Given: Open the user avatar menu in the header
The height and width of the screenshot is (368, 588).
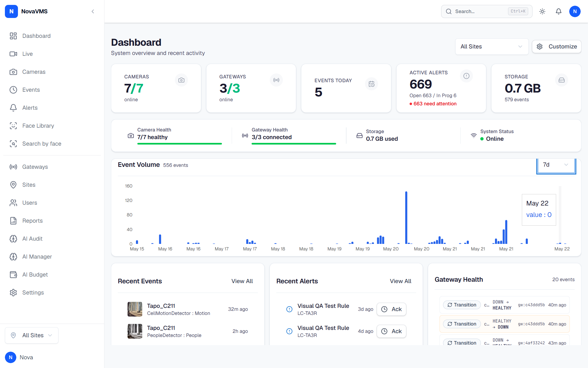Looking at the screenshot, I should (575, 11).
